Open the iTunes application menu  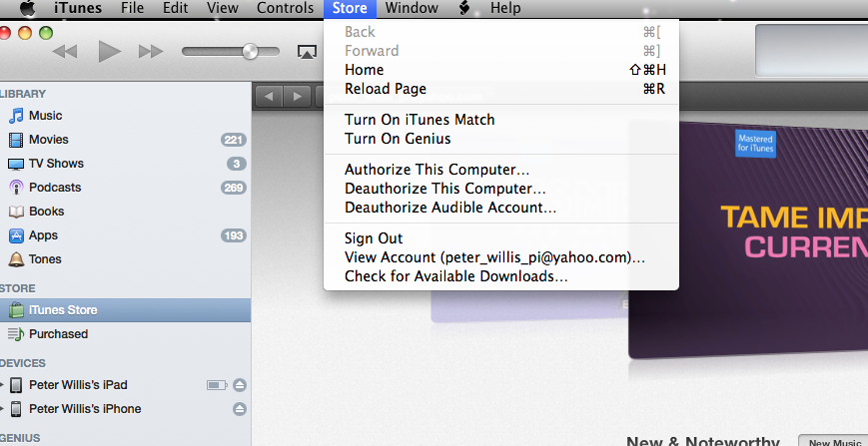78,8
